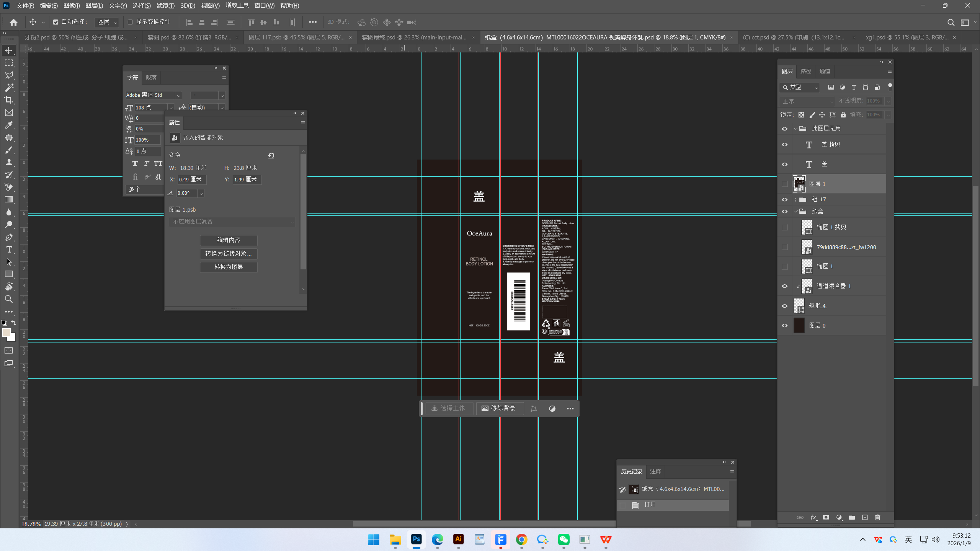Click the 转换为链接对象 button

tap(229, 254)
